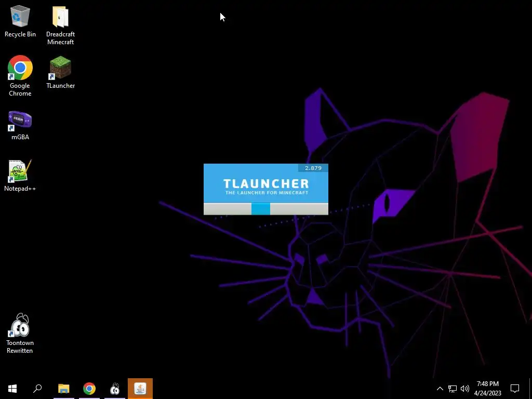
Task: Click the TLauncher splash loading progress bar
Action: (265, 209)
